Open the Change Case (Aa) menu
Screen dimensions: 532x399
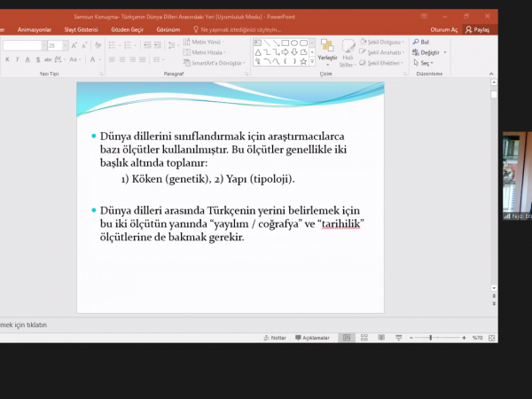[x=75, y=59]
